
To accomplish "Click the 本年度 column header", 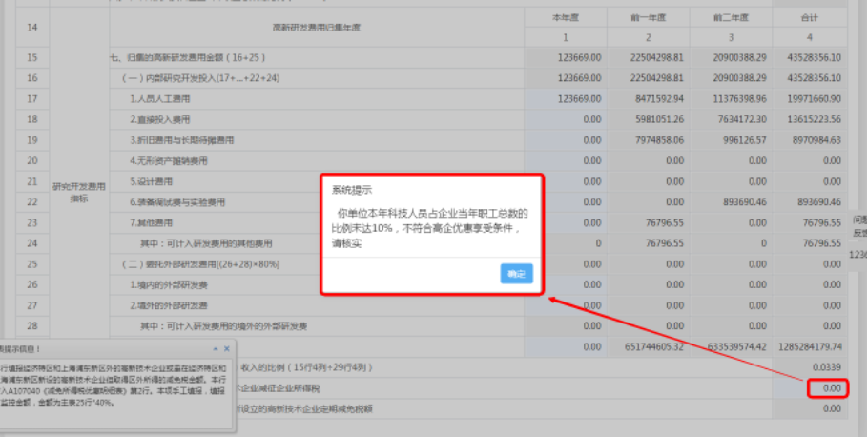I will click(566, 18).
